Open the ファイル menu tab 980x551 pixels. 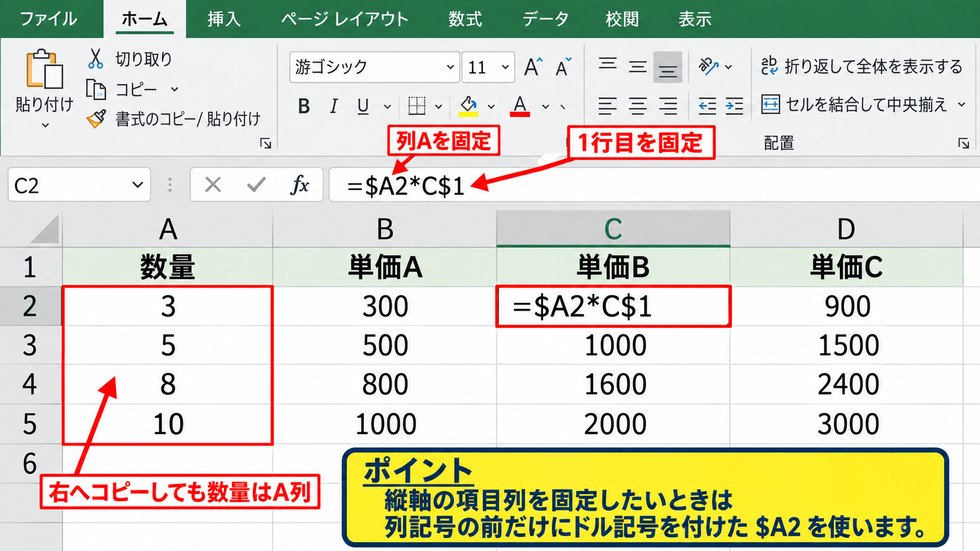point(49,19)
